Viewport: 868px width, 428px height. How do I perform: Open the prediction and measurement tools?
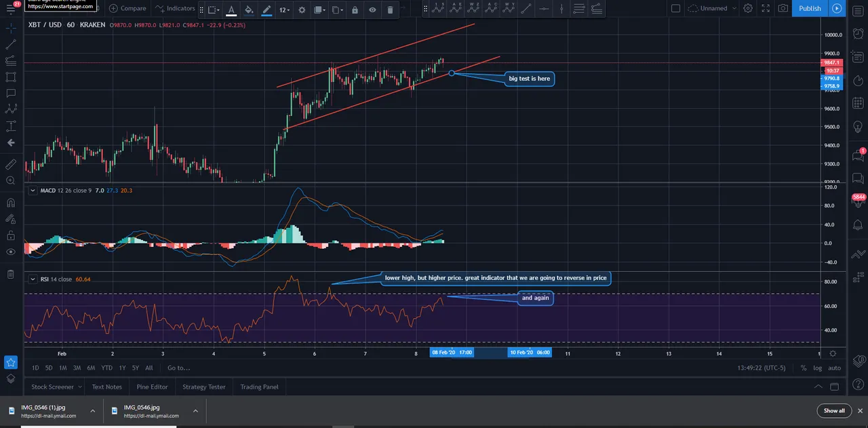coord(11,126)
